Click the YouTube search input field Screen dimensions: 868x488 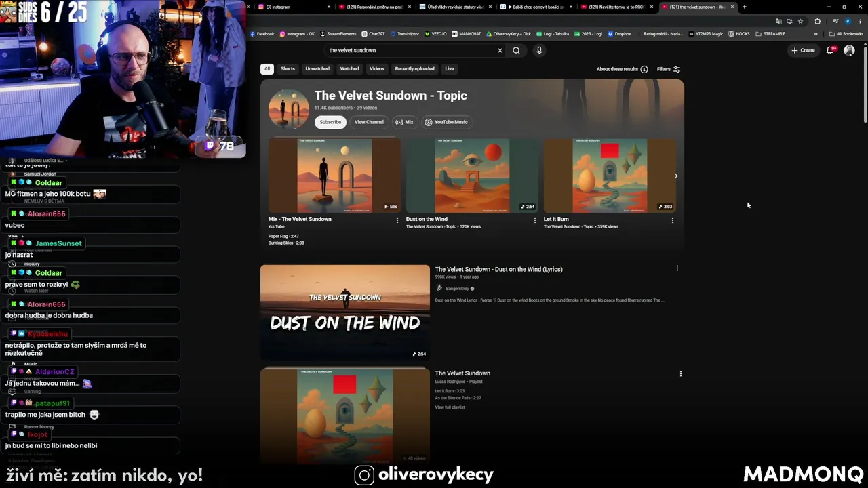click(x=410, y=50)
